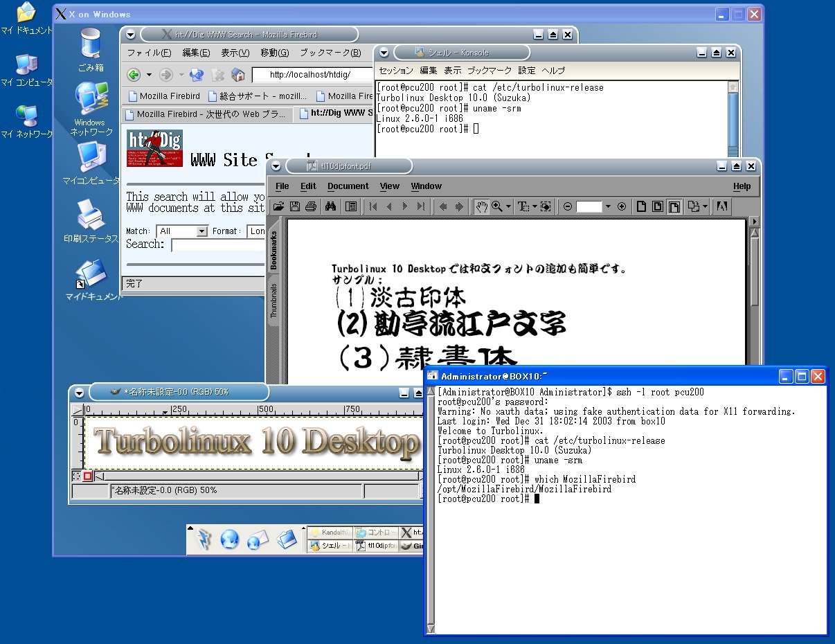Go to next page in PDF viewer
Screen dimensions: 835x644
[405, 206]
